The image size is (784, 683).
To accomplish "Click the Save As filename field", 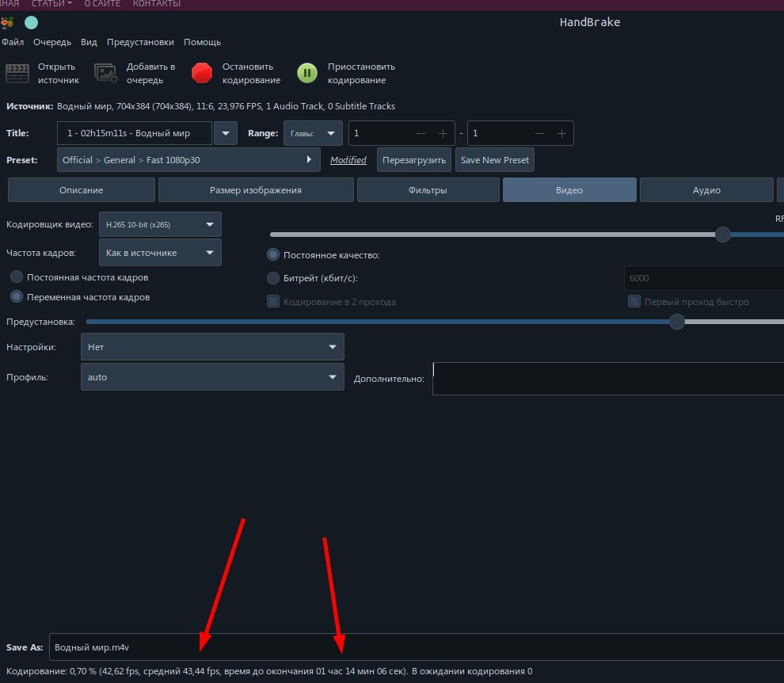I will (x=416, y=647).
